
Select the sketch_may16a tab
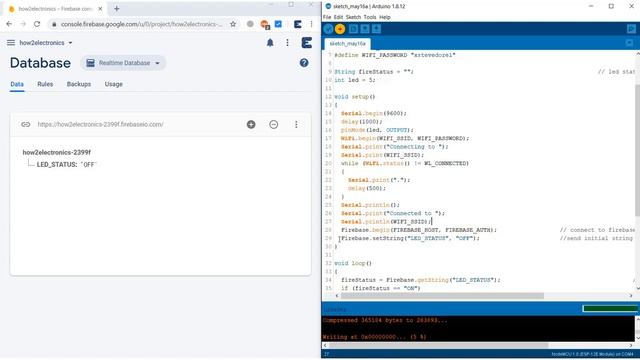[347, 44]
